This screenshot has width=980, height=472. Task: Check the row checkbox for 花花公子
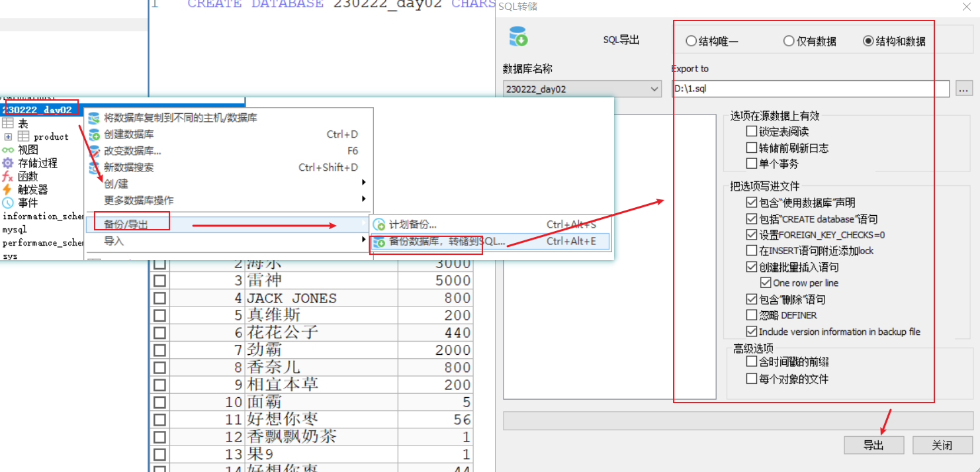click(x=159, y=332)
